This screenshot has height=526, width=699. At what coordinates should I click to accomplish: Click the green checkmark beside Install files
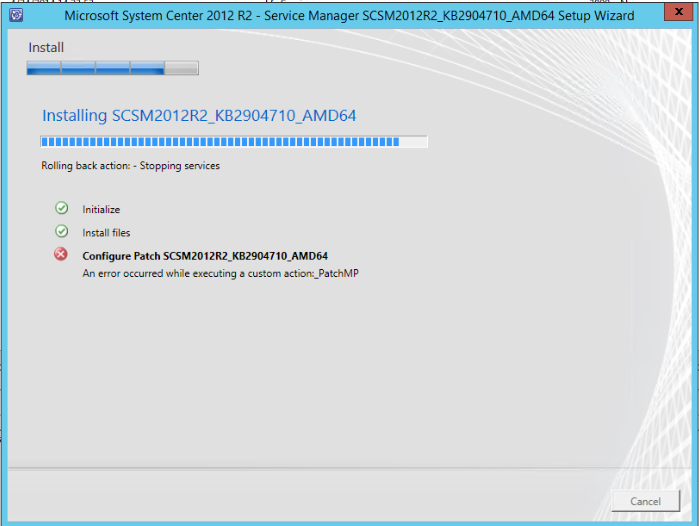61,232
